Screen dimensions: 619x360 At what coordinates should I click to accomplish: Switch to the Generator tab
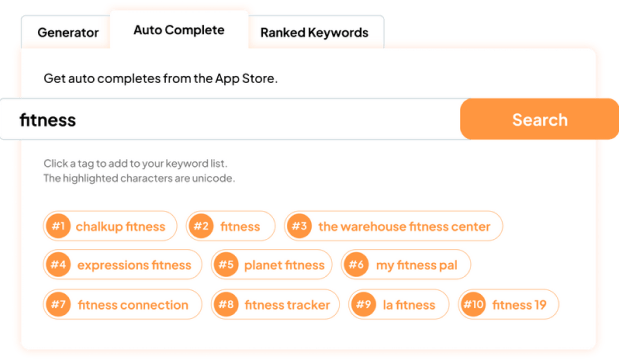coord(66,32)
